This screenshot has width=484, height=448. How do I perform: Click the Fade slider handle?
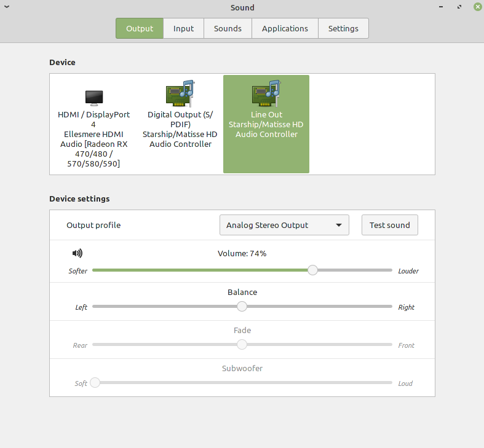(x=242, y=344)
